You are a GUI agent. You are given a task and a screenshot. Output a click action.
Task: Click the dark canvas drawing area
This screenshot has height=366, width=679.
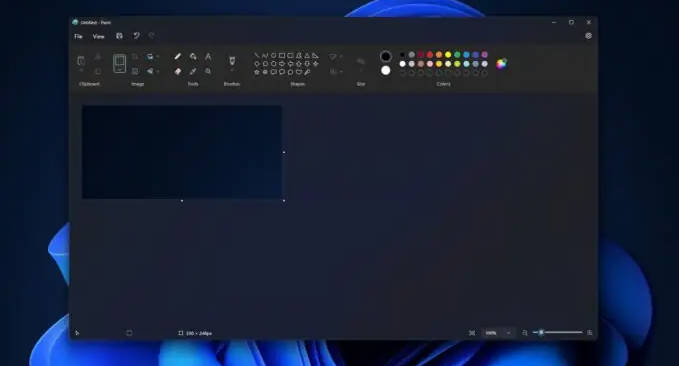click(x=182, y=152)
